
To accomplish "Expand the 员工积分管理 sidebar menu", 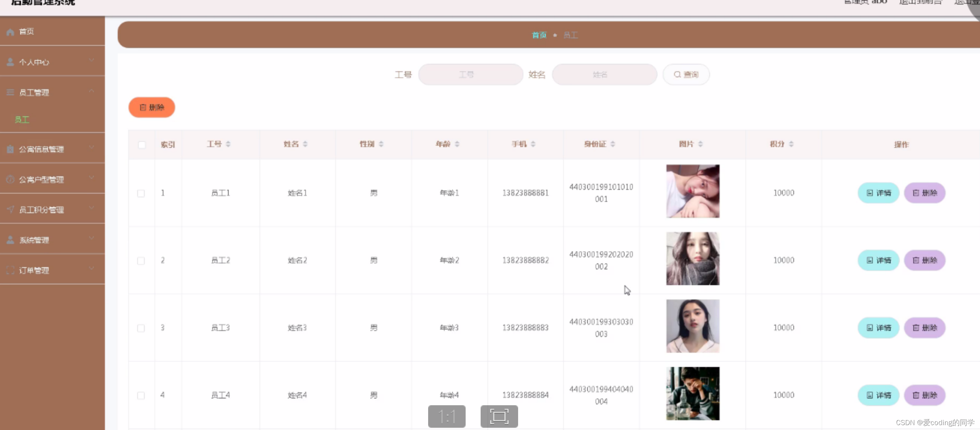I will pyautogui.click(x=52, y=209).
